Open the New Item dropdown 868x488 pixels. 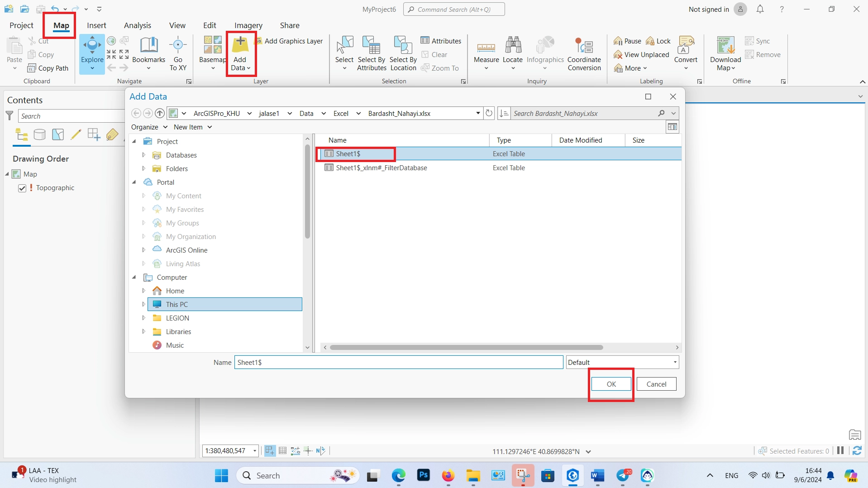[193, 127]
